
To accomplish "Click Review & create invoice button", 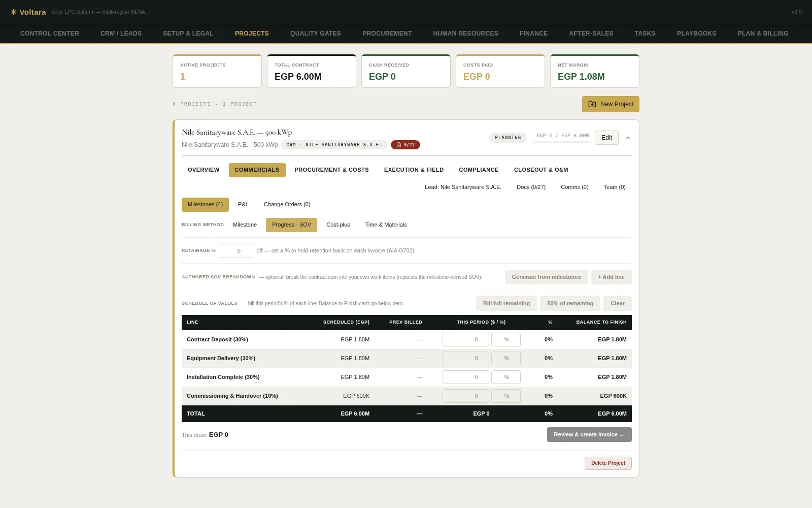I will [589, 435].
